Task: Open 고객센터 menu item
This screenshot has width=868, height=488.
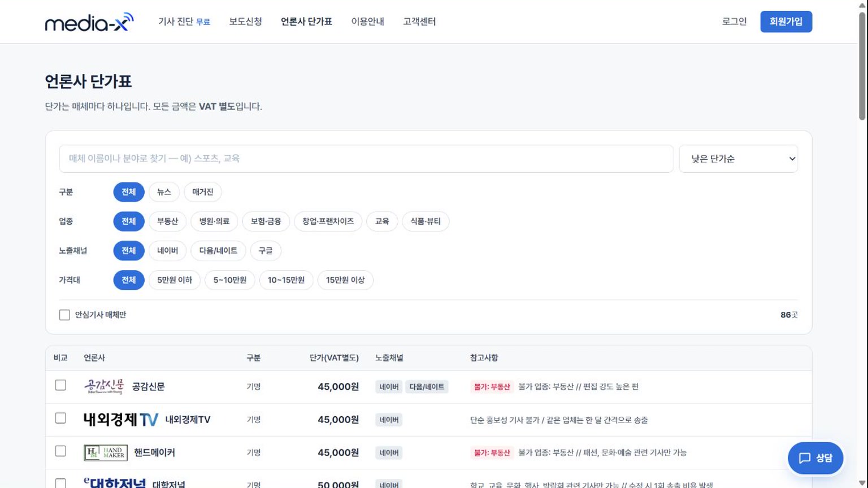Action: (419, 21)
